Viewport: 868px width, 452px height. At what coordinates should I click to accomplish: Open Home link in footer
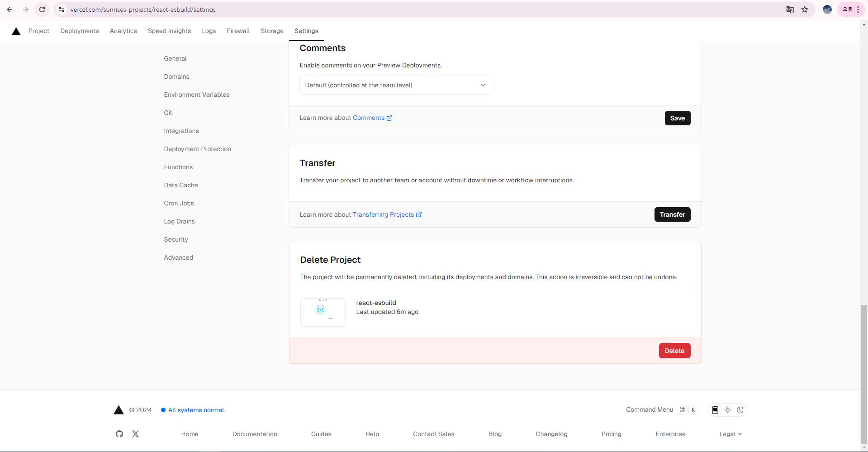(190, 434)
